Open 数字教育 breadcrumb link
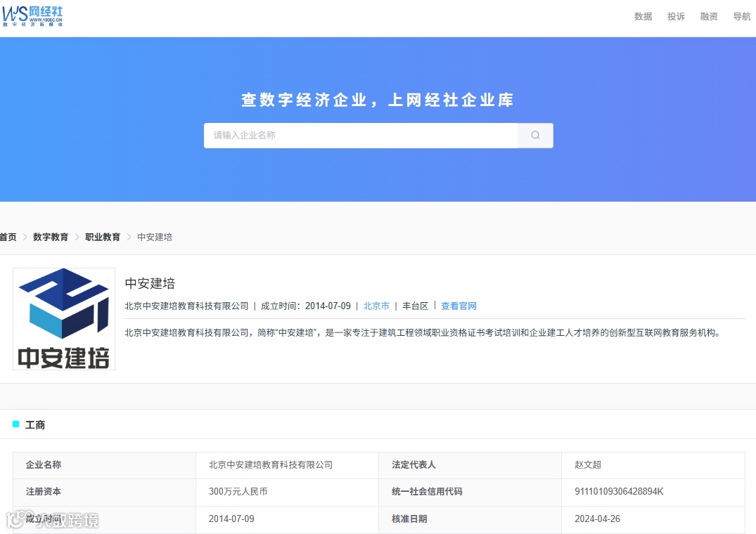Viewport: 756px width, 534px height. 51,237
